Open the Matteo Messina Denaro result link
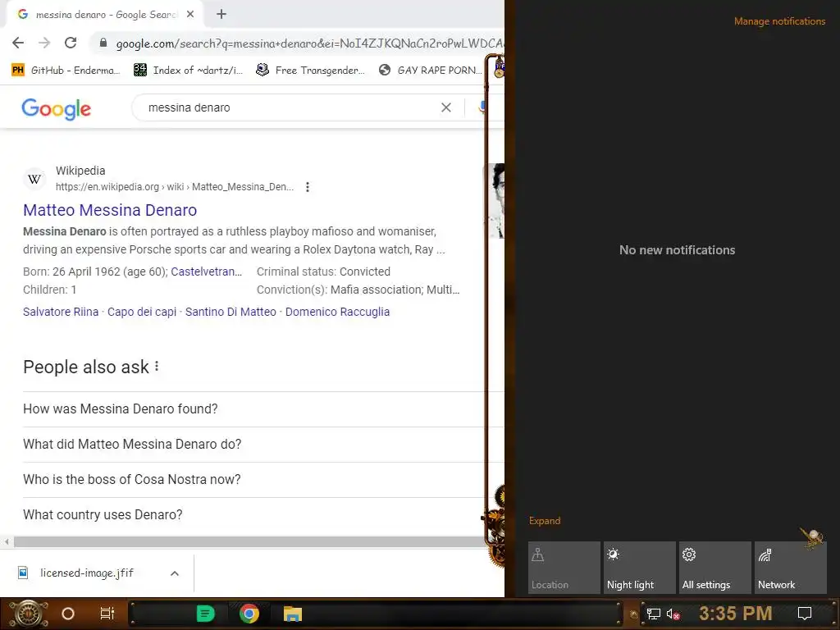Viewport: 840px width, 630px height. (x=110, y=210)
